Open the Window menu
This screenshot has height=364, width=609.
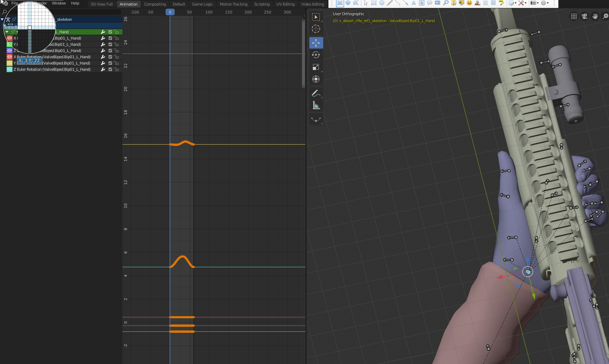[59, 3]
